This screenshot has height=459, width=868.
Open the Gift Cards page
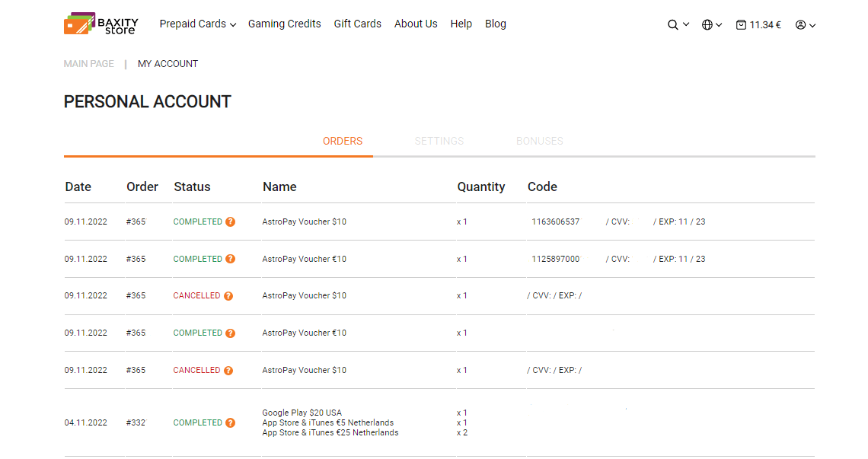coord(358,24)
